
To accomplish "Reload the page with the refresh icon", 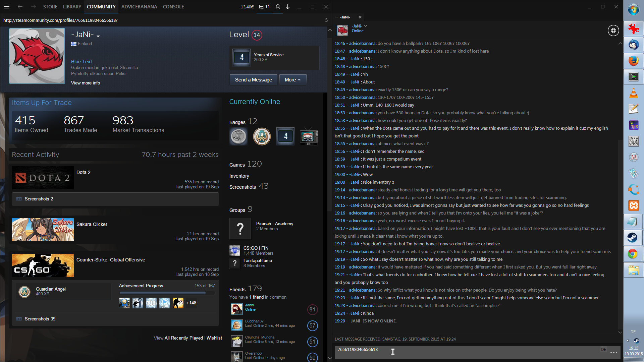I will [326, 20].
